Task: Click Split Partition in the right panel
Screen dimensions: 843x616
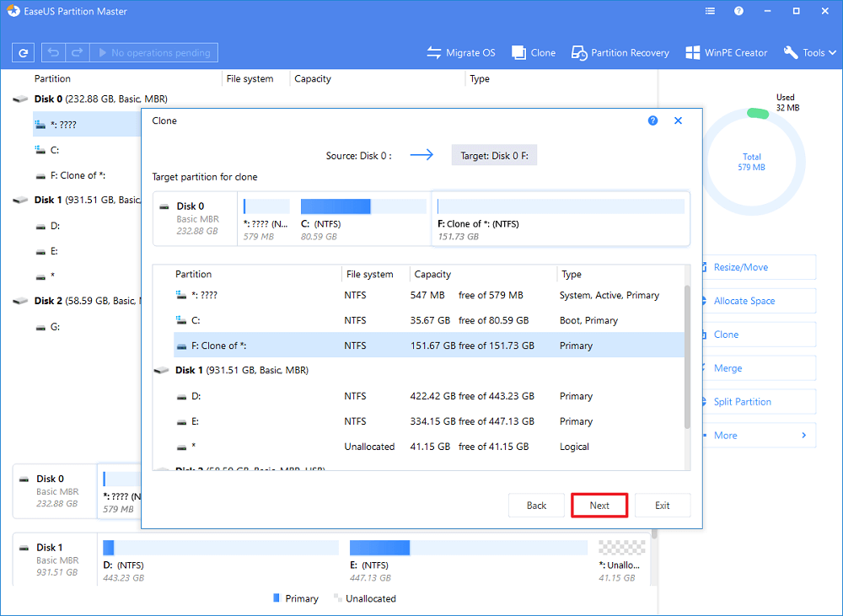Action: tap(758, 401)
